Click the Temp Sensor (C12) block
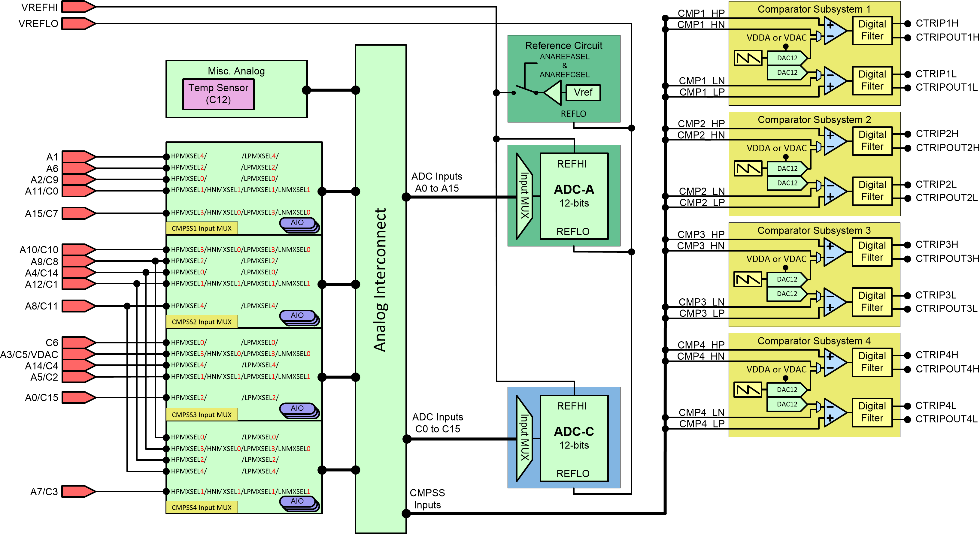The width and height of the screenshot is (980, 534). (x=218, y=94)
